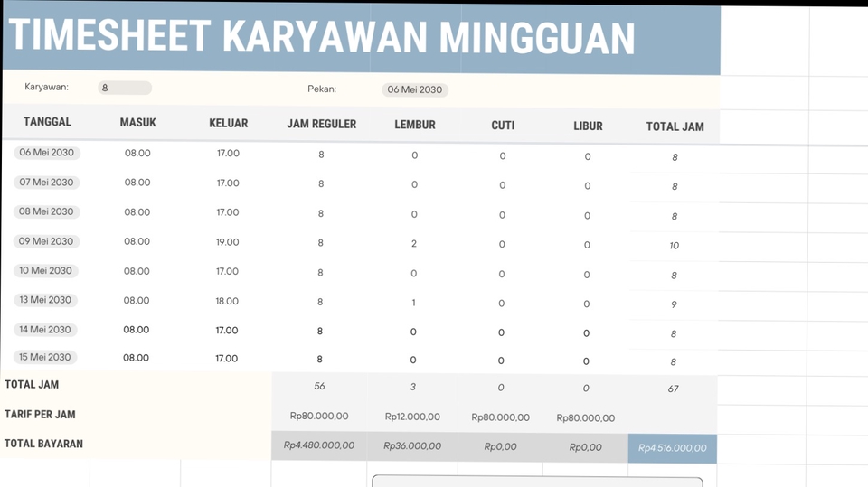This screenshot has width=868, height=487.
Task: Select the 18.00 Keluar time cell
Action: (x=228, y=301)
